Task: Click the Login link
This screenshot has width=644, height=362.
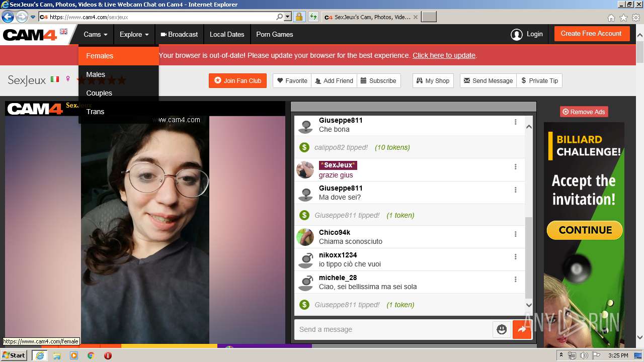Action: [534, 34]
